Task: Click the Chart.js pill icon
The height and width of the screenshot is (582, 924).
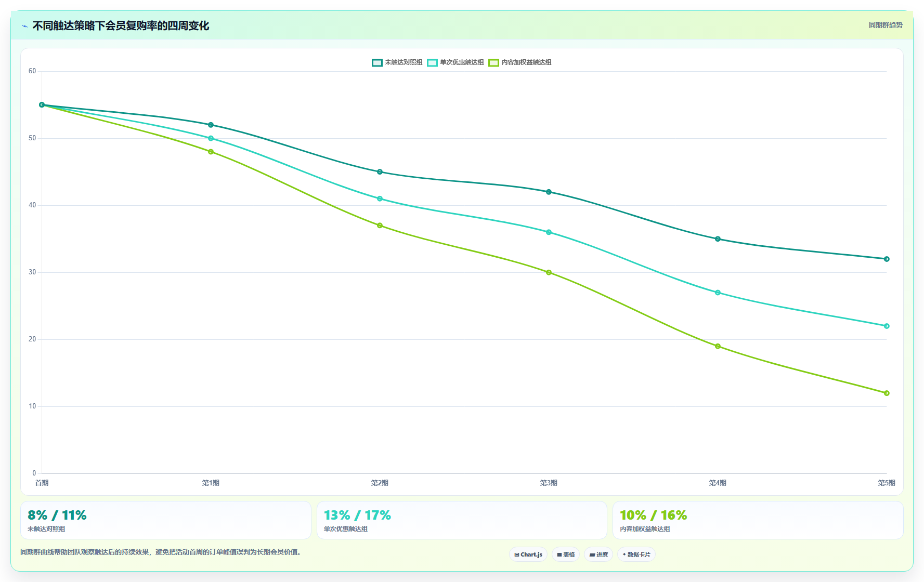Action: (x=517, y=554)
